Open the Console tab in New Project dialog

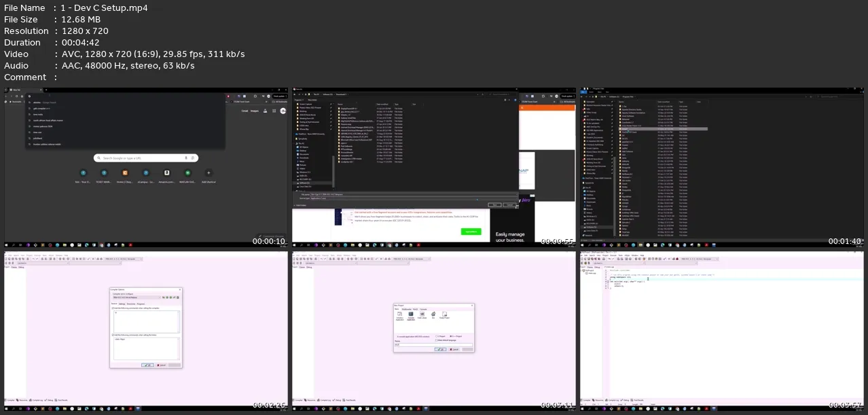[x=424, y=309]
